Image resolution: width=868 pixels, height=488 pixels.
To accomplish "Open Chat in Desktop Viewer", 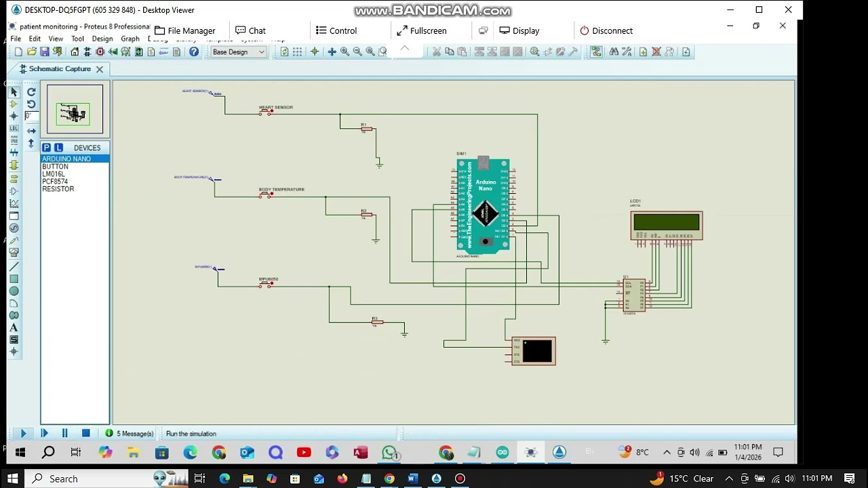I will (x=250, y=30).
